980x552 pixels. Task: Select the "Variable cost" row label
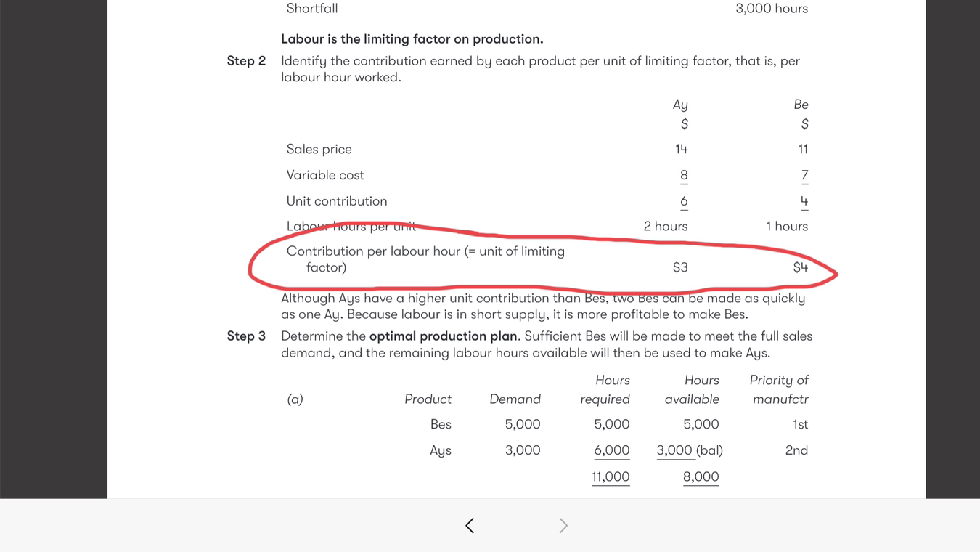325,175
